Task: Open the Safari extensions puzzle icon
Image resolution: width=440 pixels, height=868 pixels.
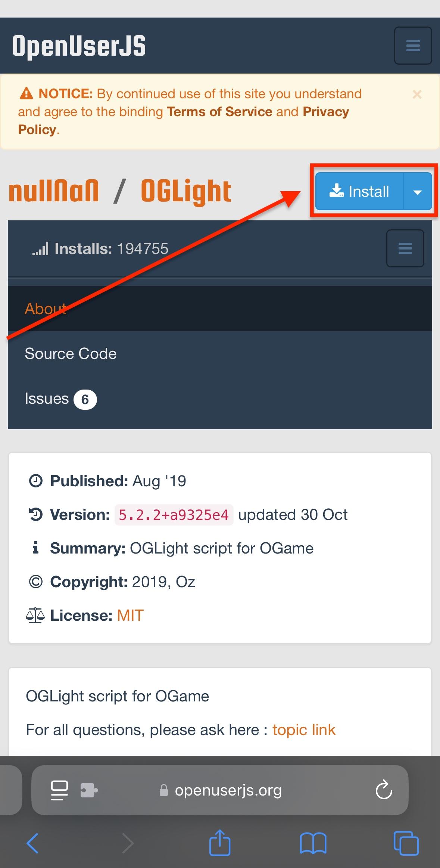Action: (x=89, y=790)
